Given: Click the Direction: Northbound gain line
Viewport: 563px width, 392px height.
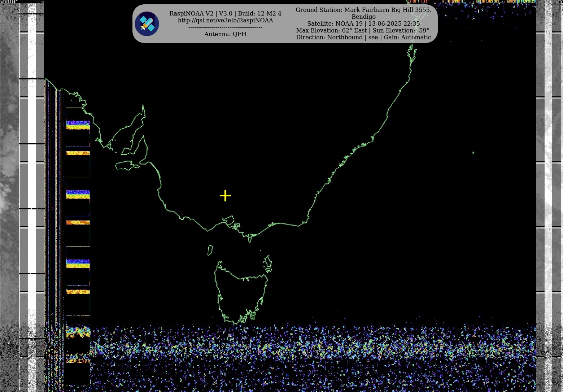Looking at the screenshot, I should (x=363, y=38).
